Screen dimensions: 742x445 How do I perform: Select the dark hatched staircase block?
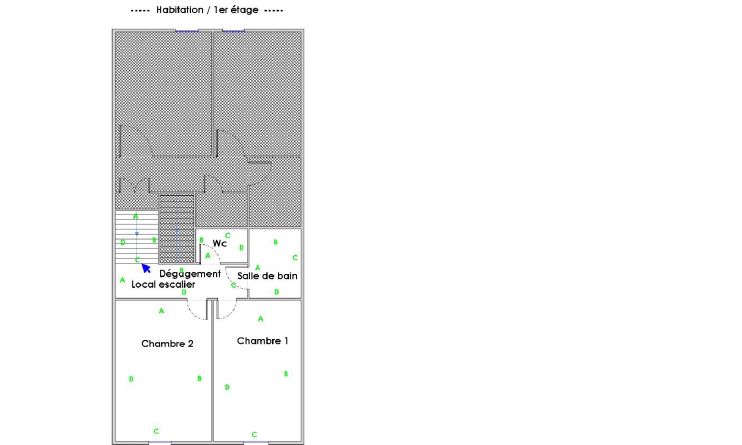pyautogui.click(x=176, y=228)
